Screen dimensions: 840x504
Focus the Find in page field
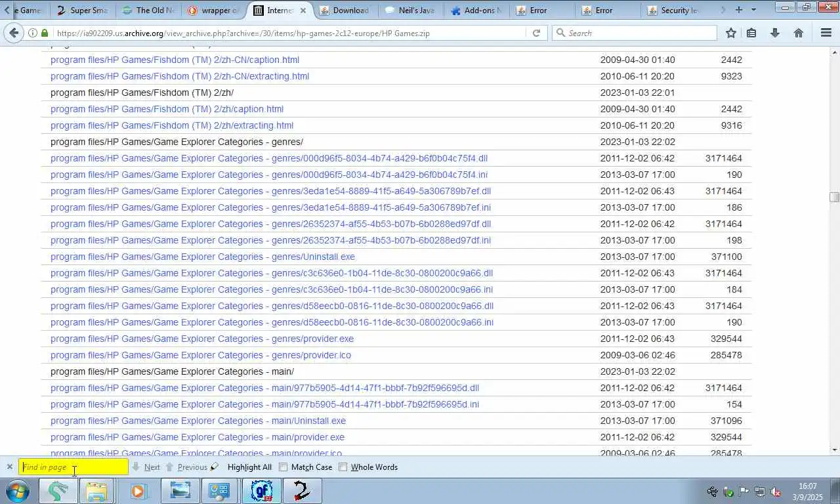tap(73, 467)
